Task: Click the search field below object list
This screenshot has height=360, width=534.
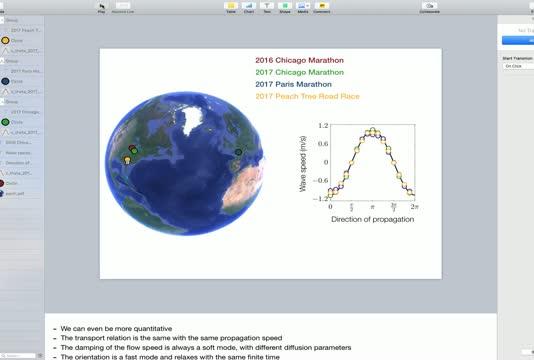Action: (19, 356)
